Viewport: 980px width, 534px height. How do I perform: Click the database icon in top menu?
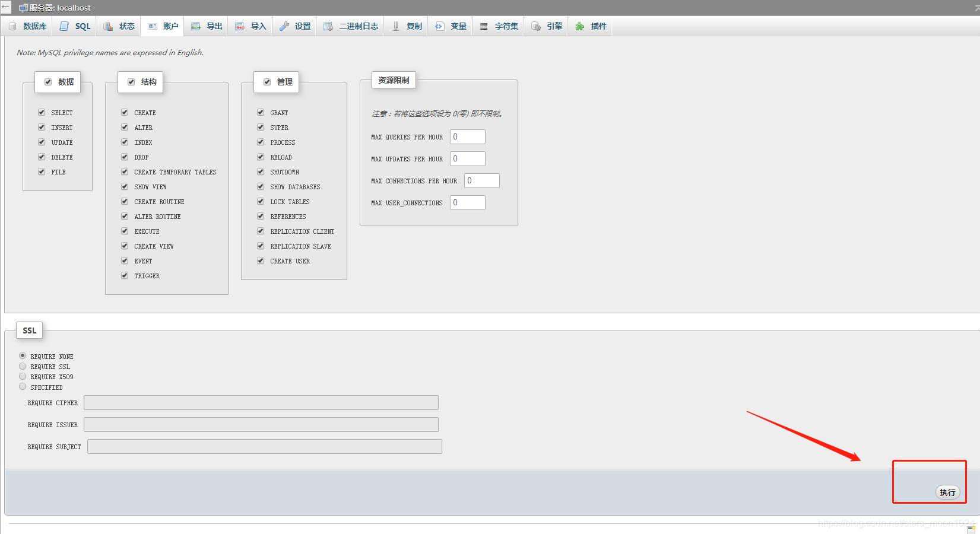click(x=12, y=26)
